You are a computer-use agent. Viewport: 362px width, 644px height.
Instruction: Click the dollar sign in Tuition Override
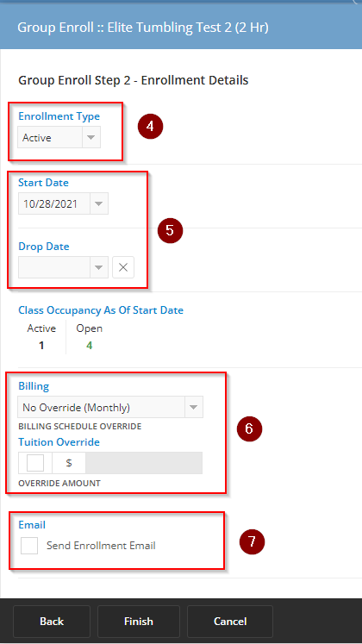click(x=69, y=463)
